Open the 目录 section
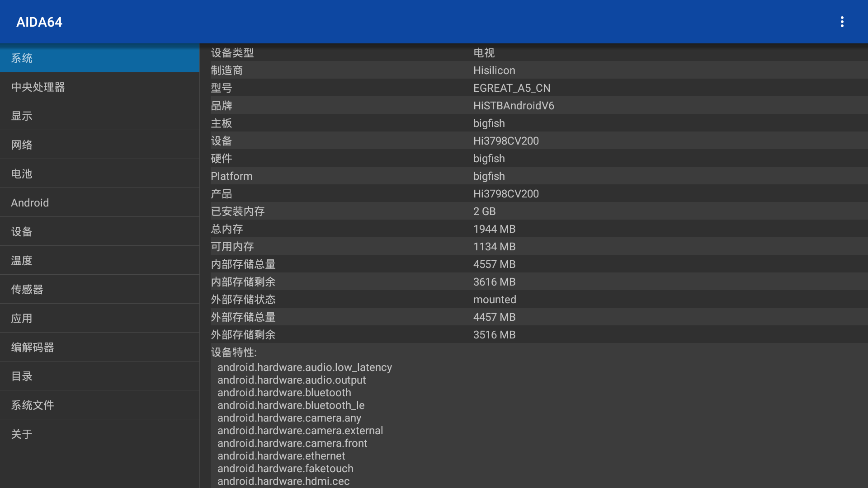The image size is (868, 488). click(99, 376)
